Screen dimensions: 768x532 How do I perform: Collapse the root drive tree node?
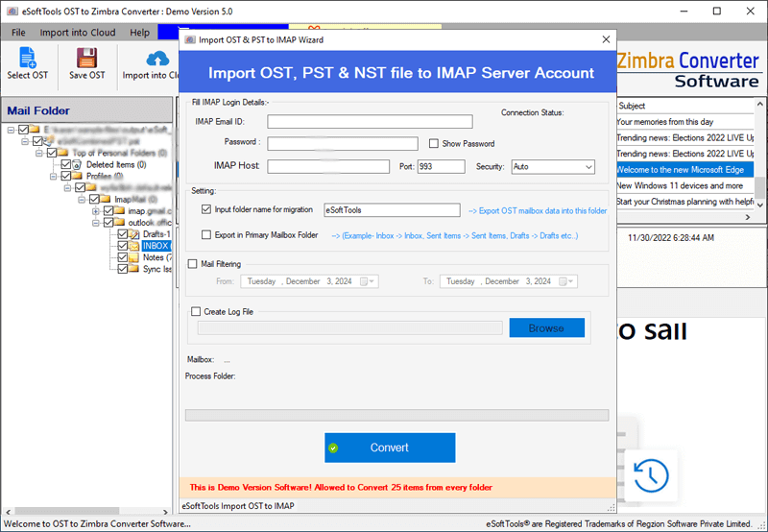coord(11,130)
